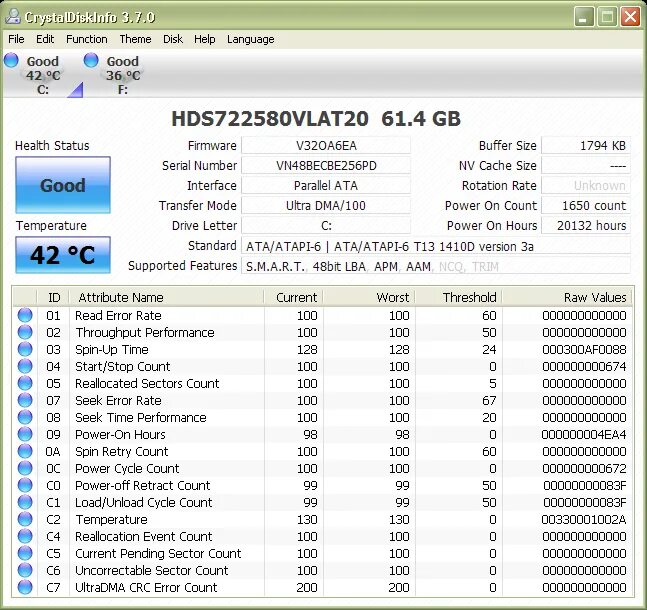The height and width of the screenshot is (610, 647).
Task: Click the Standard field ATA/ATAPI-6
Action: coord(436,246)
